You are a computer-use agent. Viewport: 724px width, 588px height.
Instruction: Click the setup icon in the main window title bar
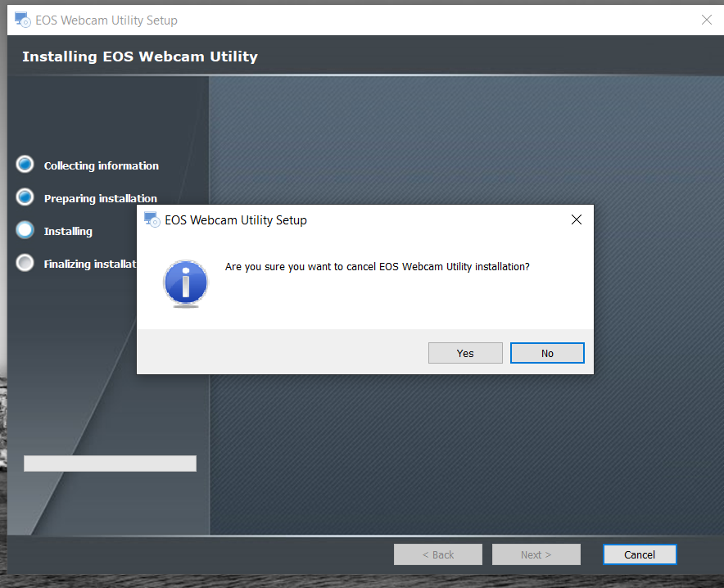click(x=22, y=20)
